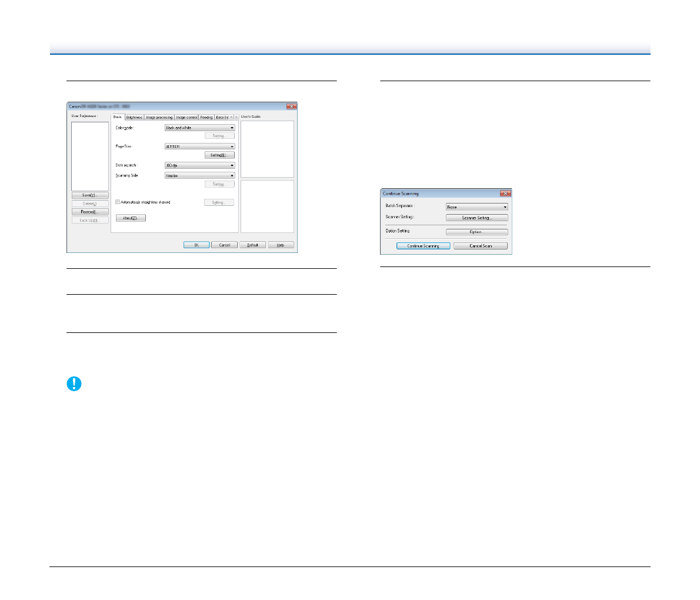Click the Cancel Scan button

pyautogui.click(x=480, y=246)
